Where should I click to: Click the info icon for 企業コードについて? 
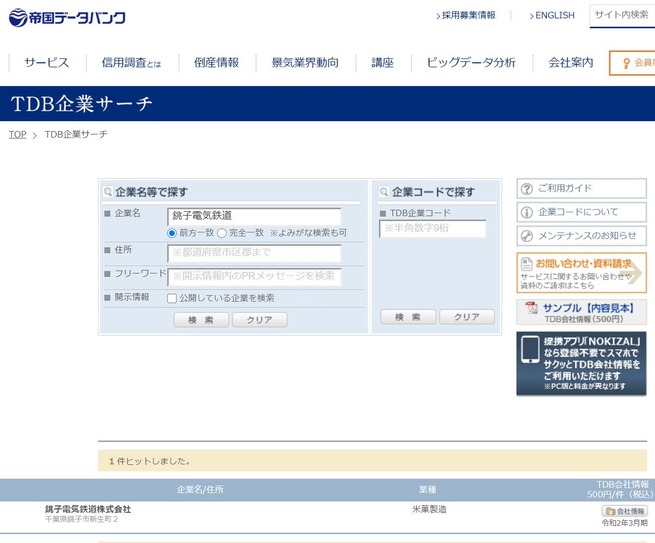[x=527, y=213]
